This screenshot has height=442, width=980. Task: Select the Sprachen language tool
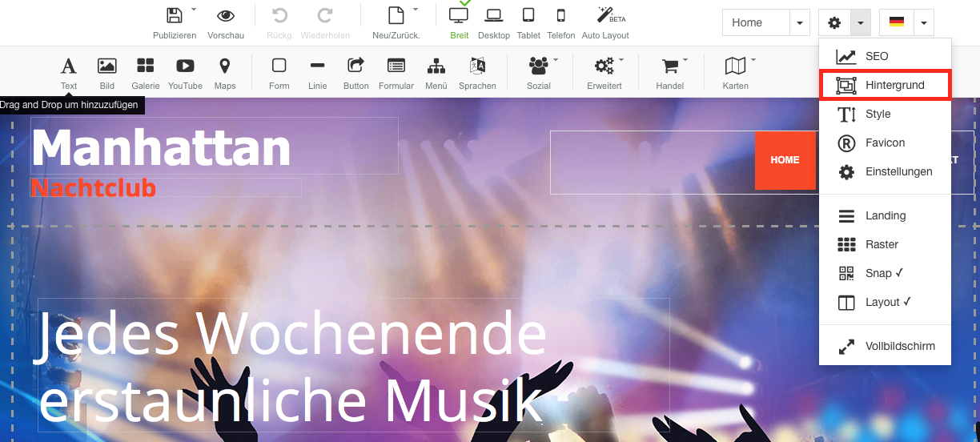[477, 66]
